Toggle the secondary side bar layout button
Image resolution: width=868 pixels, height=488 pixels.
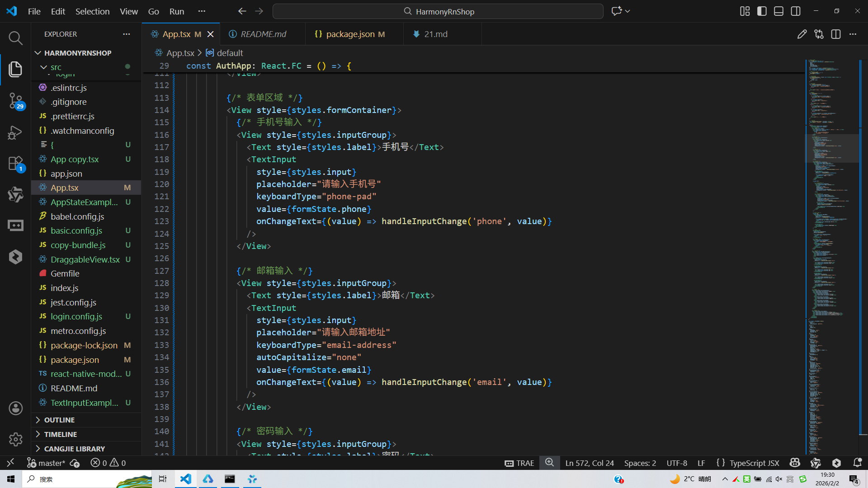tap(796, 11)
